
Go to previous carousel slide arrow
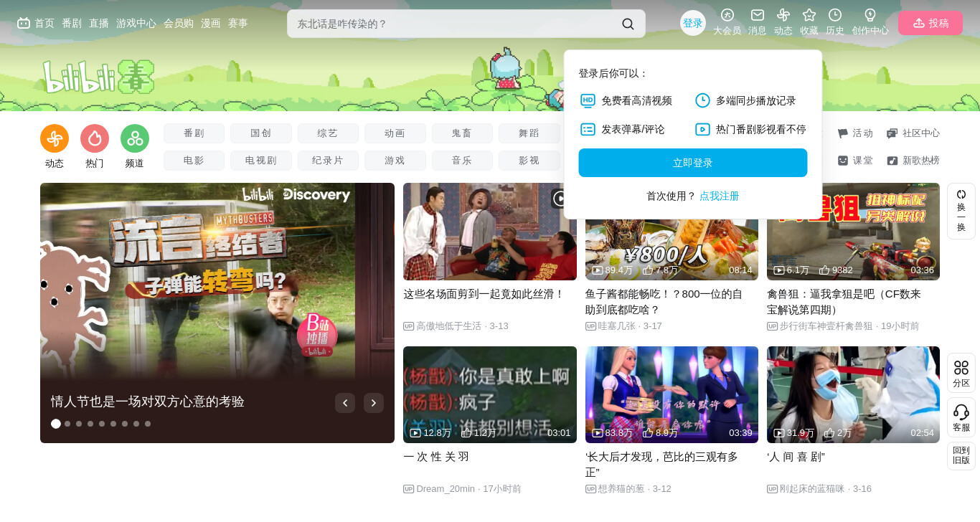(345, 403)
